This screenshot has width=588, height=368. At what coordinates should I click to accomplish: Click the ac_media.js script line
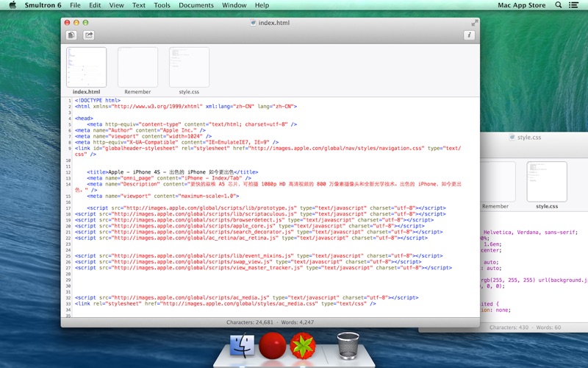pos(246,297)
